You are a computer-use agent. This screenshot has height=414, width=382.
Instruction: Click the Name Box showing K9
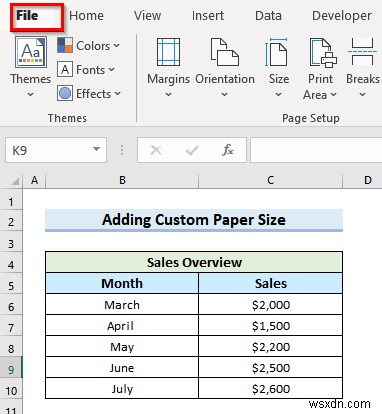coord(47,150)
